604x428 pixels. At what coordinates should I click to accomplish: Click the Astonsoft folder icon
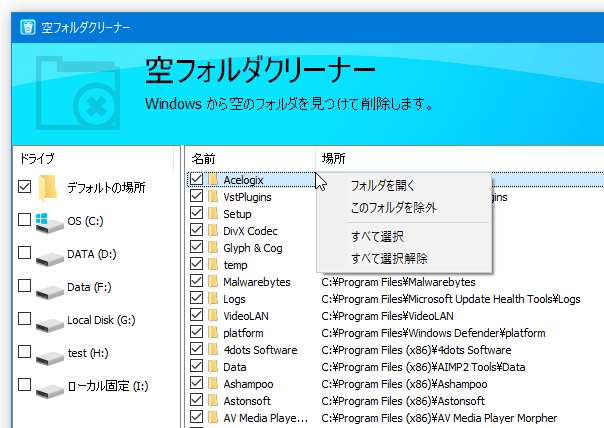click(x=213, y=400)
